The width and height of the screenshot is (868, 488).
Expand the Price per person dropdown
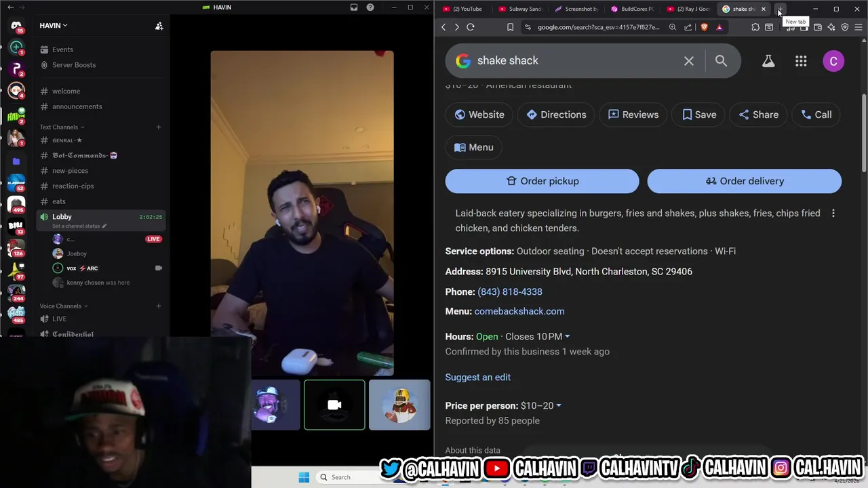point(558,405)
